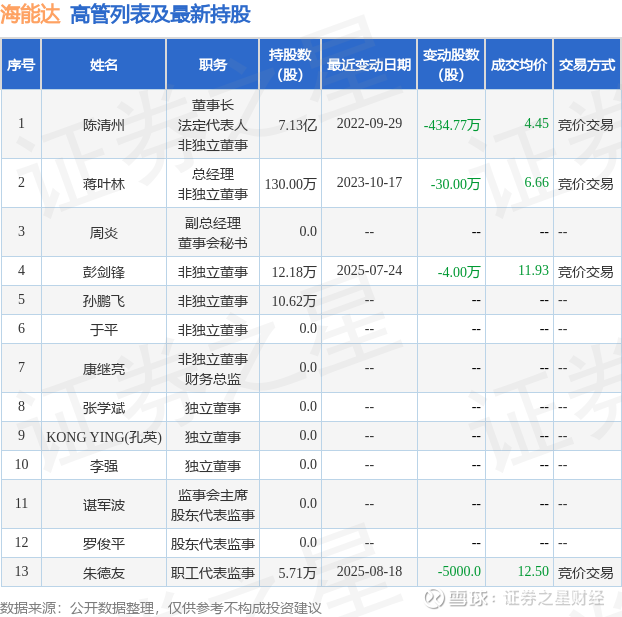This screenshot has width=622, height=617.
Task: Click the 7.13亿 shareholding value
Action: (x=298, y=125)
